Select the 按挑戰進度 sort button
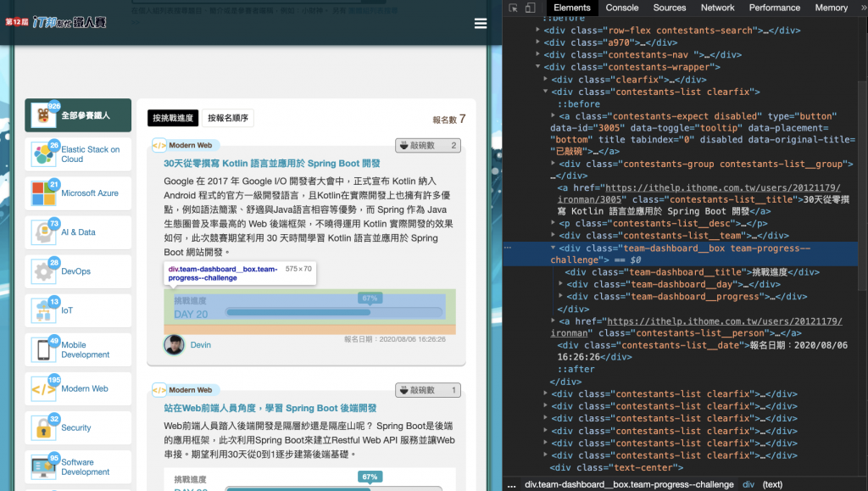Viewport: 868px width, 491px height. click(173, 118)
